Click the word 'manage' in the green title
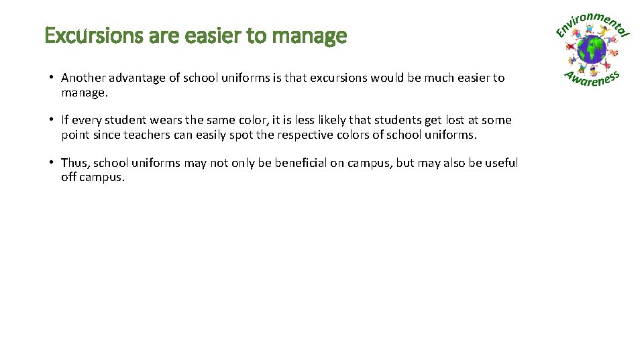 pyautogui.click(x=309, y=37)
